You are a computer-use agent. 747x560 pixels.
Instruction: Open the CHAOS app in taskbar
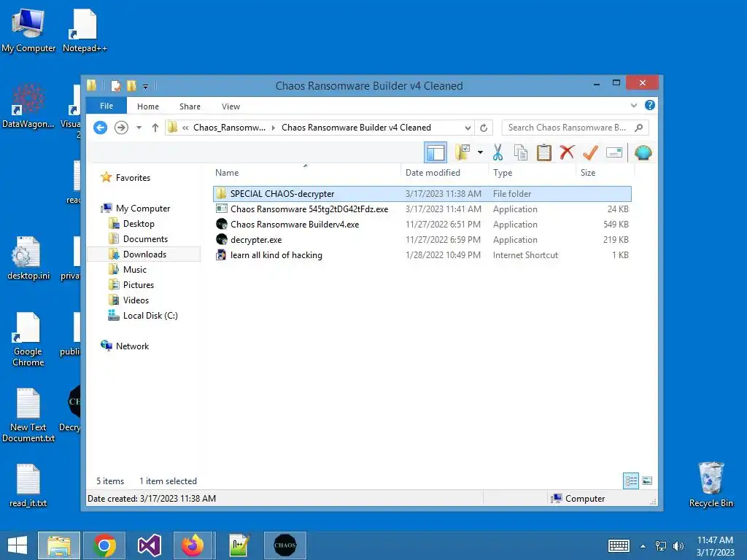285,545
